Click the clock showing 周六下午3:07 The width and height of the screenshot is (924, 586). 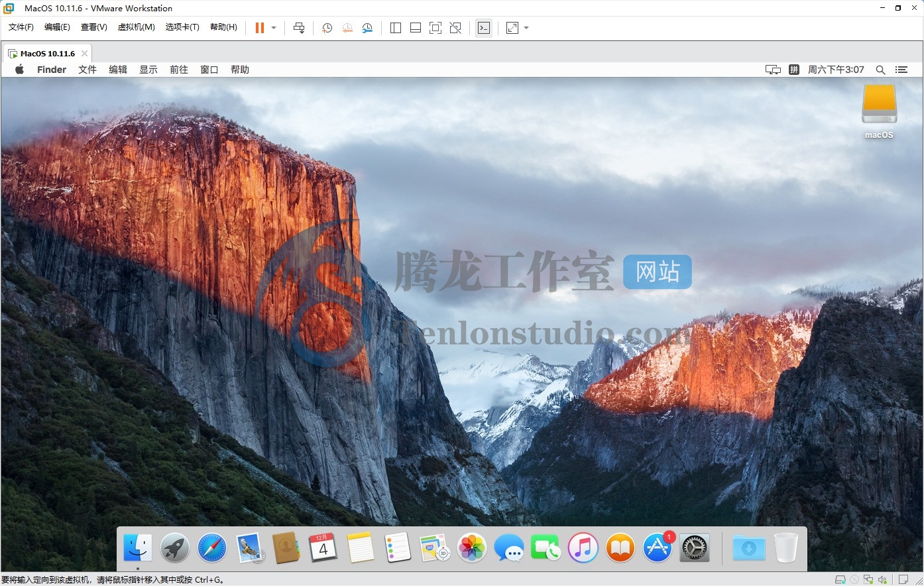836,70
